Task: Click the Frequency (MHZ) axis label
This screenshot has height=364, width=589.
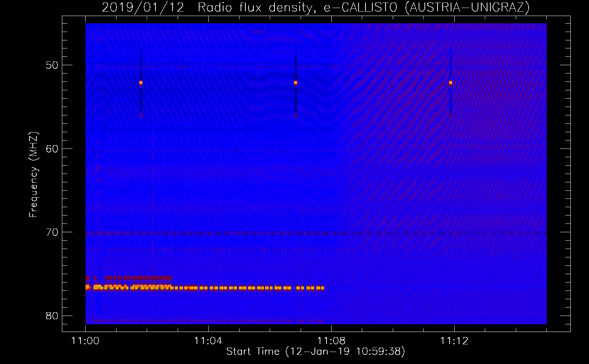Action: click(x=33, y=175)
